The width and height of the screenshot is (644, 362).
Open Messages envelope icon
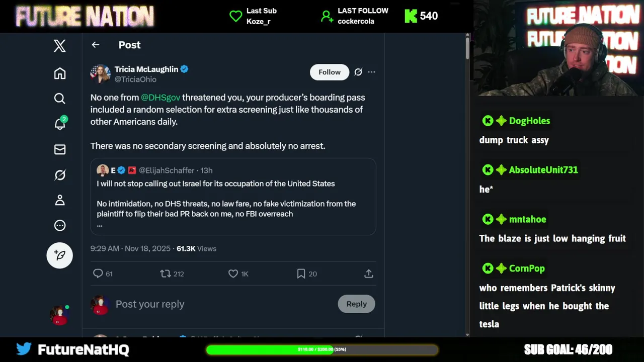pyautogui.click(x=60, y=149)
